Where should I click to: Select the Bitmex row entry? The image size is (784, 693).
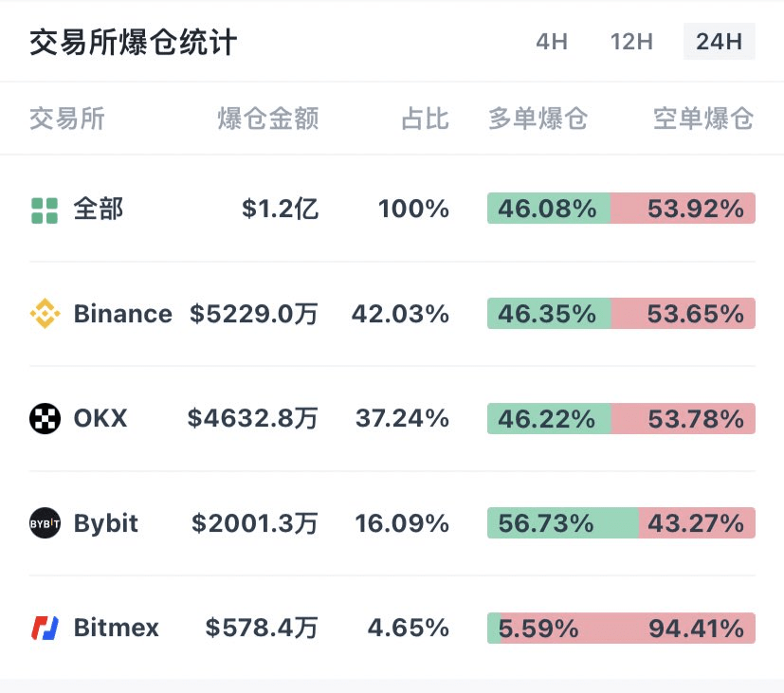[116, 628]
